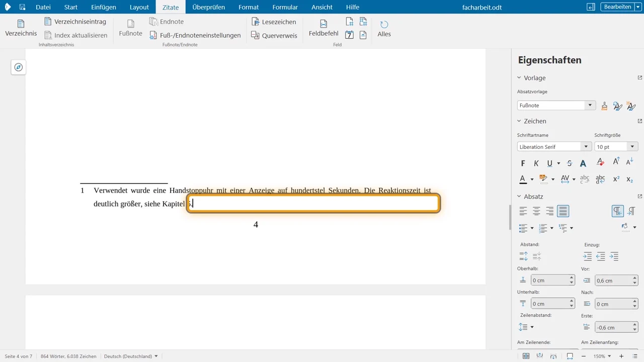
Task: Open the Überprüfen tab
Action: [x=209, y=7]
